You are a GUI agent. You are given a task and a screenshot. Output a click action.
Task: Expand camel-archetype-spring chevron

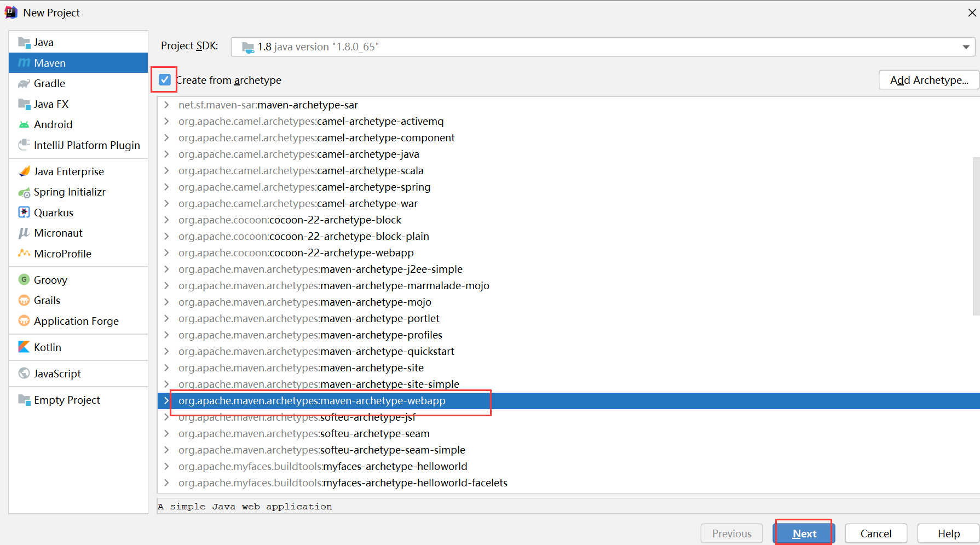[x=166, y=187]
